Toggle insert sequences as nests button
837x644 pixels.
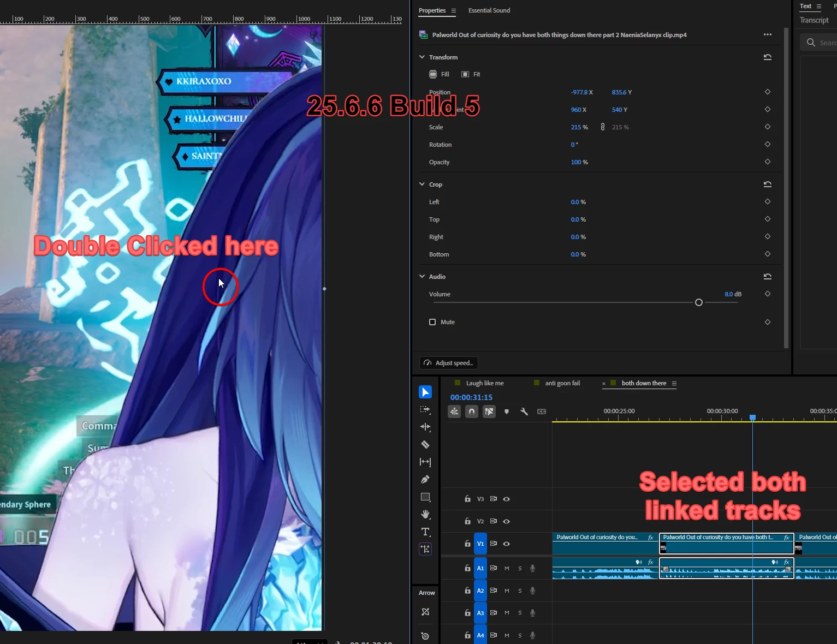point(454,412)
